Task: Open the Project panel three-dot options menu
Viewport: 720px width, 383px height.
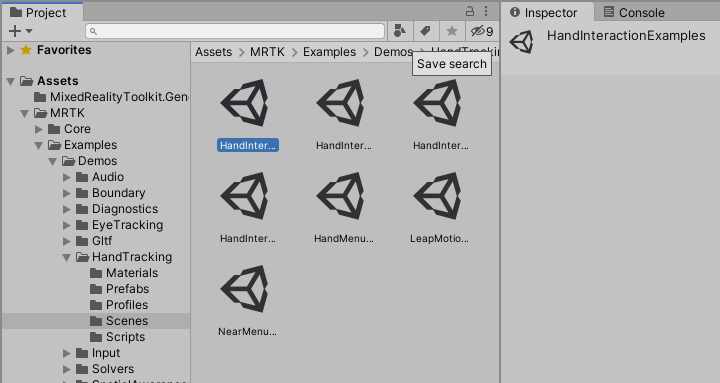Action: [x=486, y=11]
